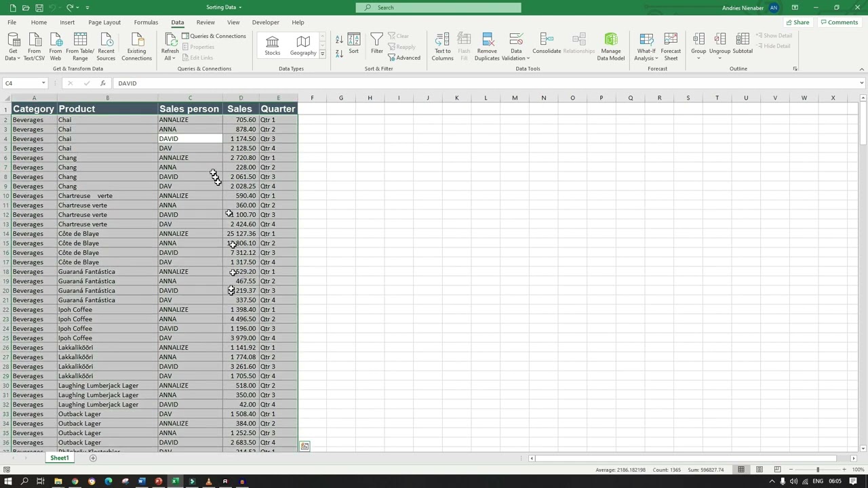Click the What-If Analysis icon
868x488 pixels.
coord(646,40)
